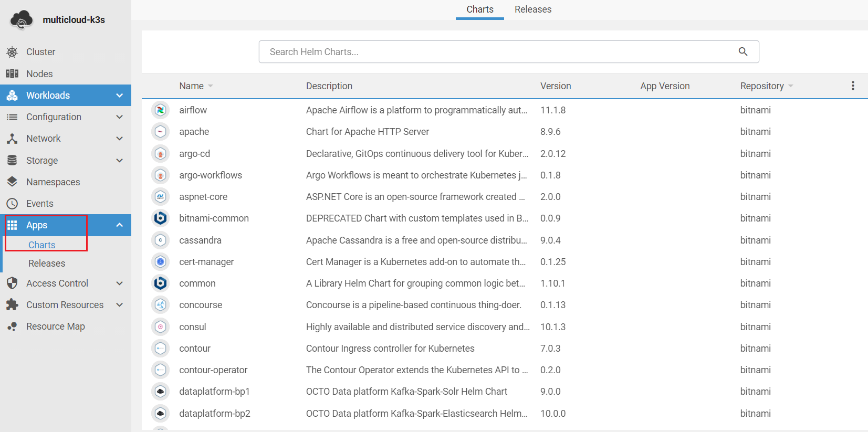Click version 11.1.8 in airflow row
This screenshot has height=432, width=868.
[x=553, y=110]
